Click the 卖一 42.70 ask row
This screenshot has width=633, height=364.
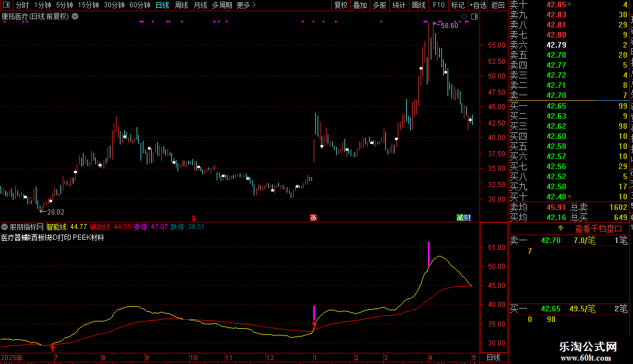point(569,96)
